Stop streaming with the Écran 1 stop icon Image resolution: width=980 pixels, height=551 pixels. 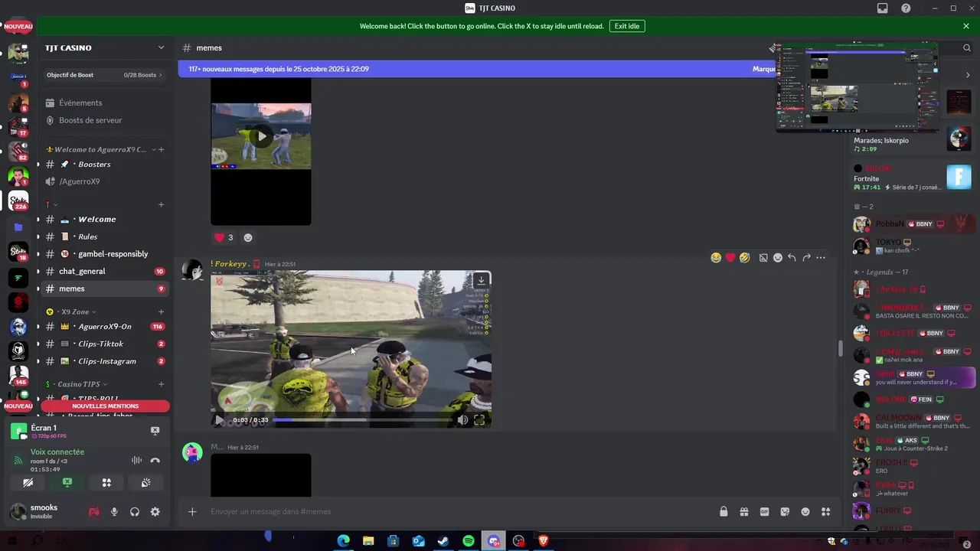point(155,431)
